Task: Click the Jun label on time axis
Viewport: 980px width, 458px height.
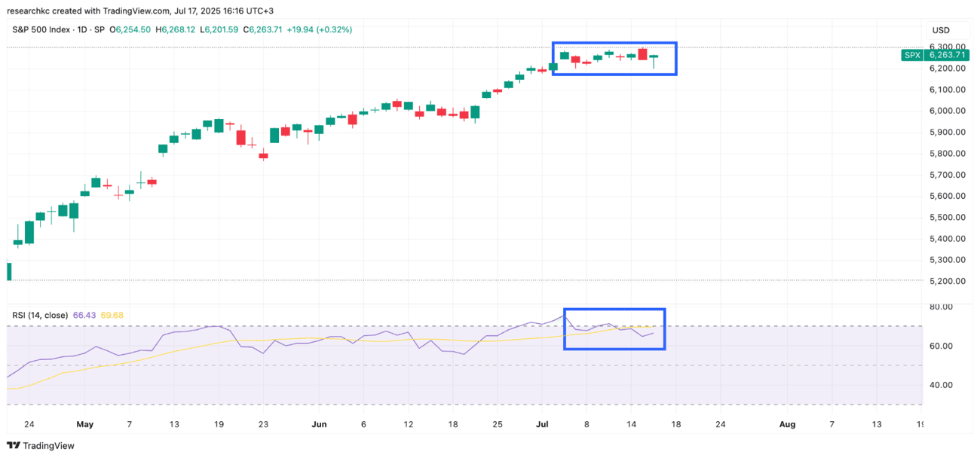Action: point(319,424)
